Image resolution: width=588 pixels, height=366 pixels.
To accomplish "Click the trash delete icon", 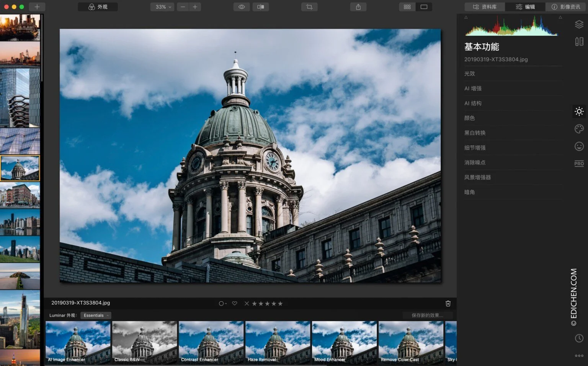I will pyautogui.click(x=448, y=304).
